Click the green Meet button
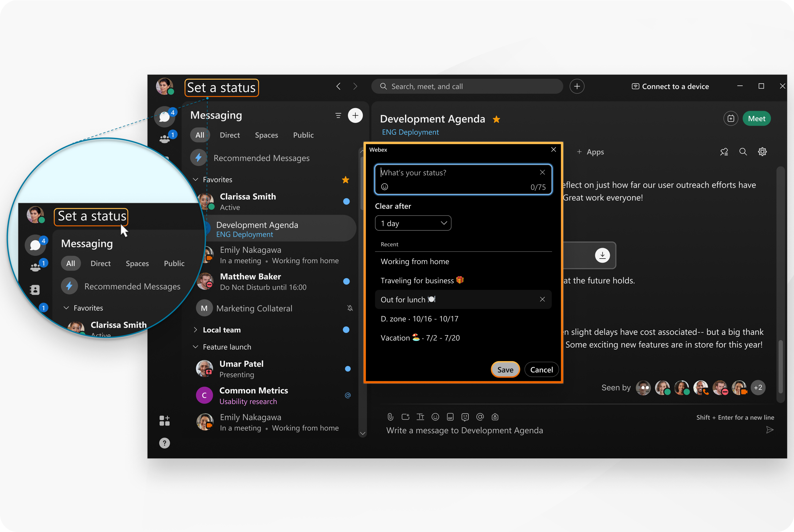Viewport: 794px width, 532px height. coord(756,119)
